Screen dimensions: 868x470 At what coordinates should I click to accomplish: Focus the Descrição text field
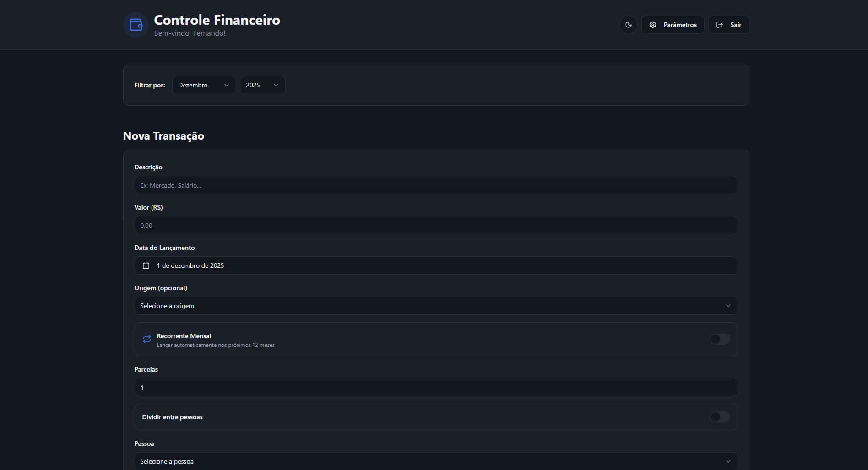(x=435, y=185)
